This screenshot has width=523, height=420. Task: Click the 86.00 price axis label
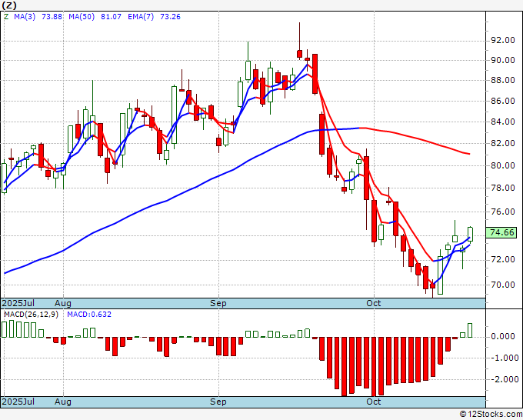pos(502,101)
